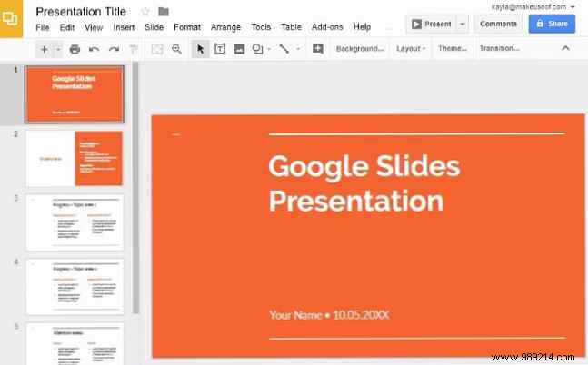
Task: Select slide 1 thumbnail
Action: [x=75, y=94]
